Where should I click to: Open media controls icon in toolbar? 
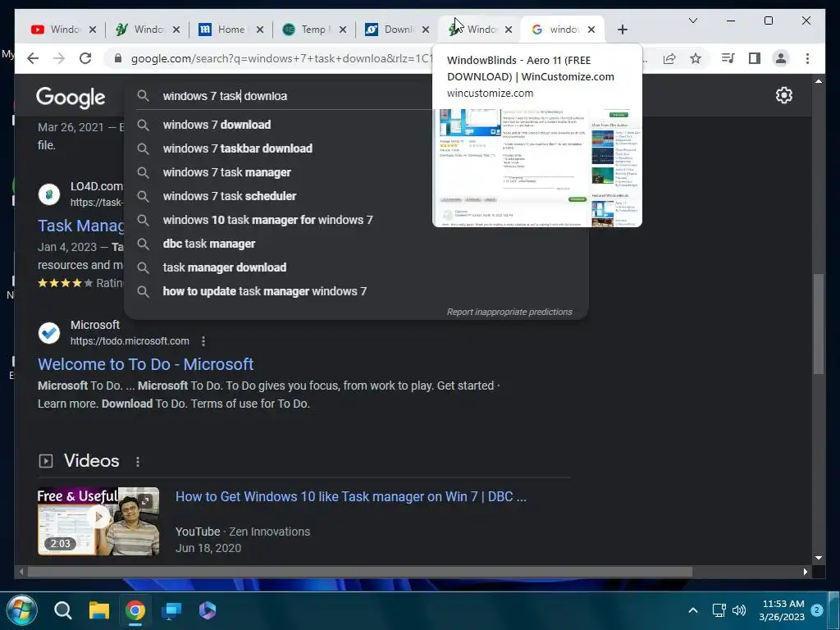click(x=728, y=58)
